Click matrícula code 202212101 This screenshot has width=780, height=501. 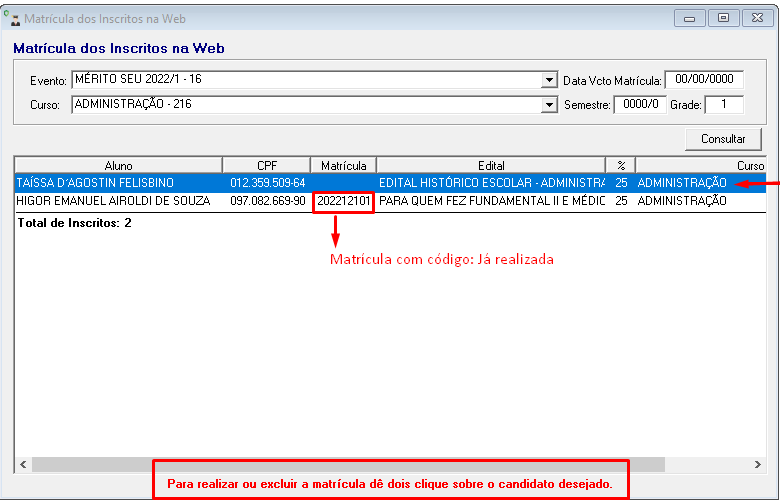344,201
